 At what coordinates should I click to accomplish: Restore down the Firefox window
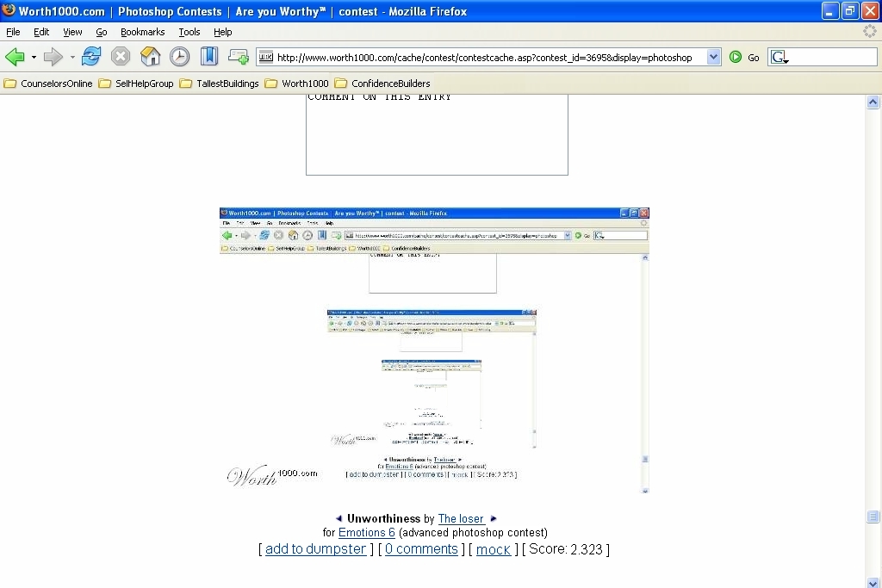850,11
